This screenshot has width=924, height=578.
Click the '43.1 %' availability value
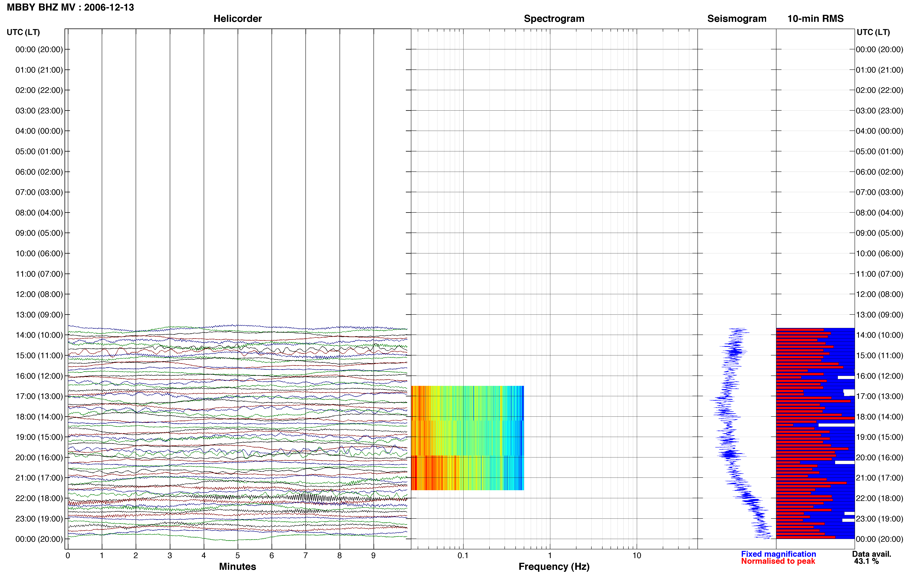click(x=866, y=561)
